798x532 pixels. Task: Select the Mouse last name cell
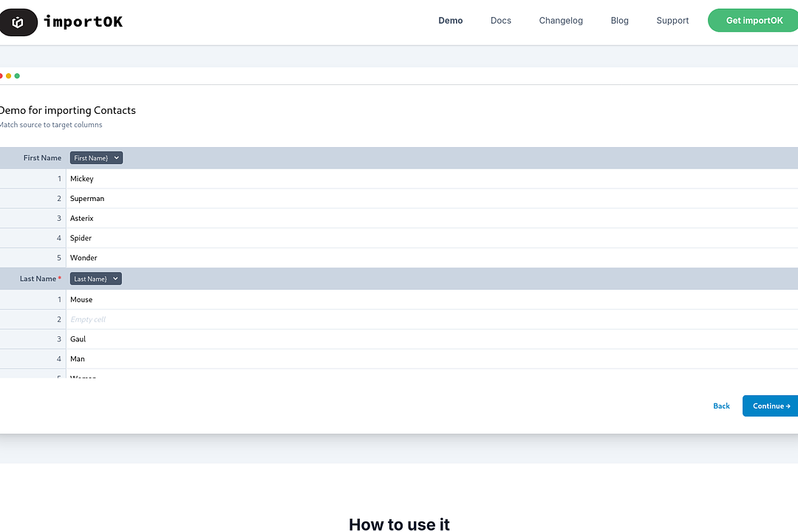(x=81, y=299)
